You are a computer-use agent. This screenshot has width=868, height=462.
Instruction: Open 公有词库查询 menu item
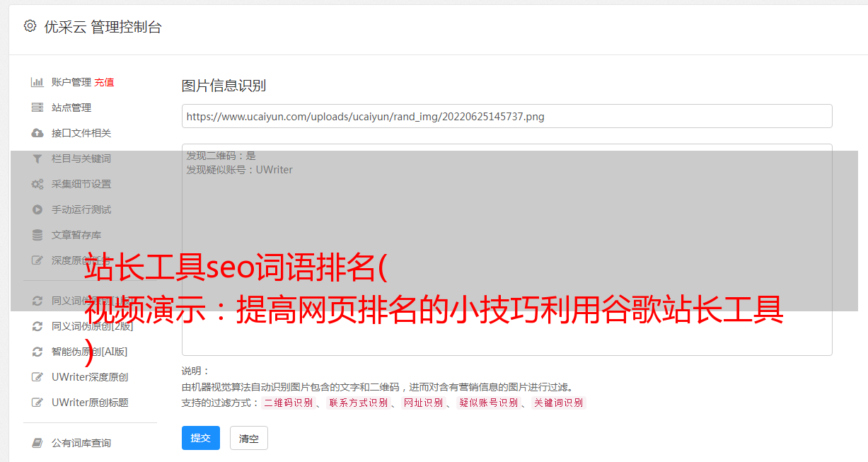coord(81,443)
